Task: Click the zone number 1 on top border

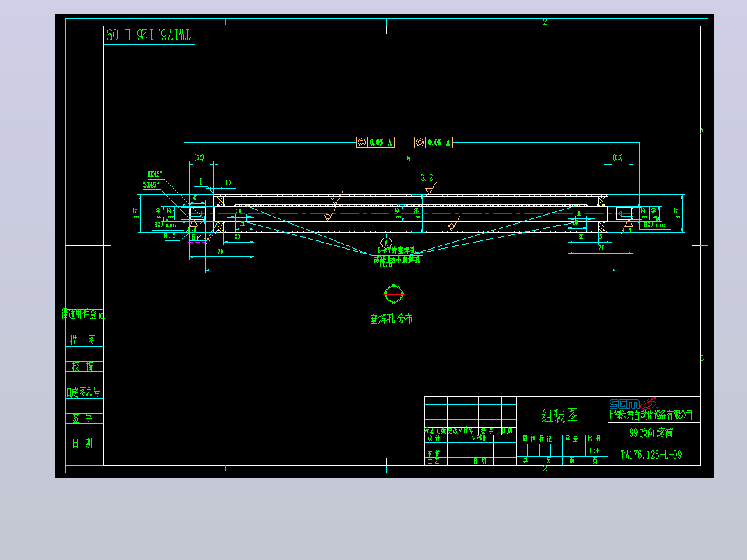Action: [225, 22]
